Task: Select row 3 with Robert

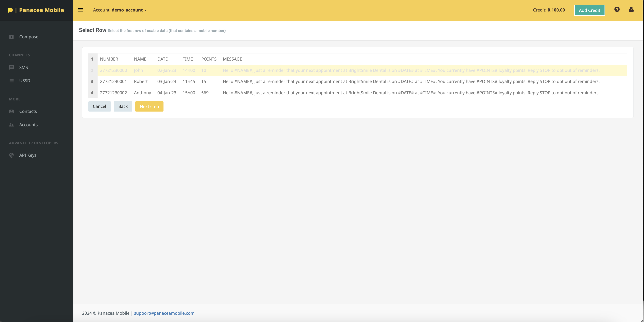Action: 141,81
